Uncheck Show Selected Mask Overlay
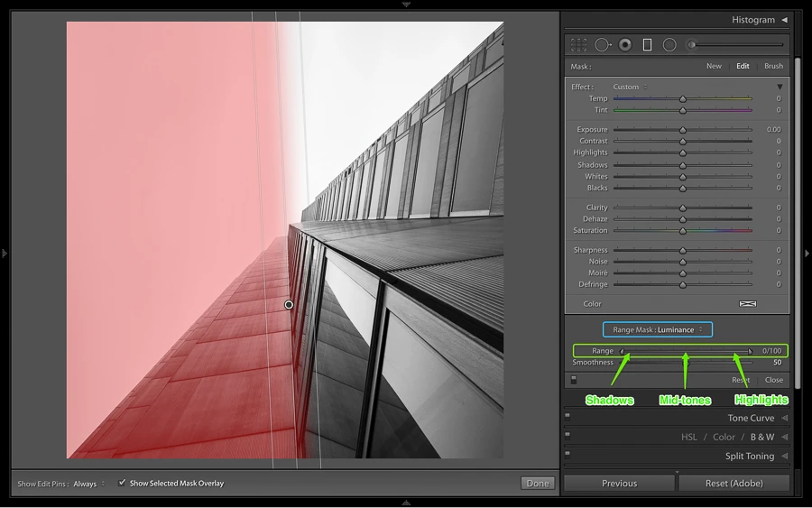Viewport: 812px width, 508px height. [122, 483]
